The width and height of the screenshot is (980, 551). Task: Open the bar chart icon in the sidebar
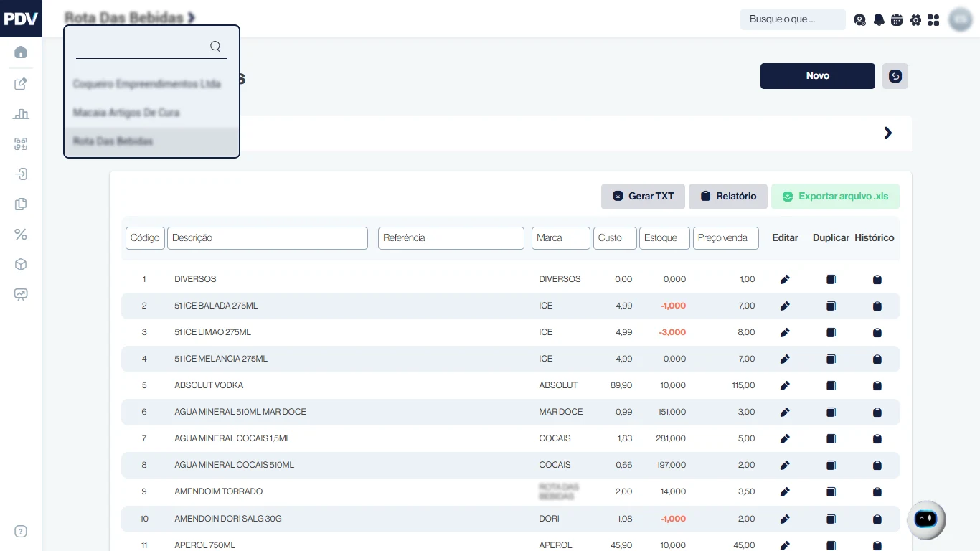[x=21, y=113]
